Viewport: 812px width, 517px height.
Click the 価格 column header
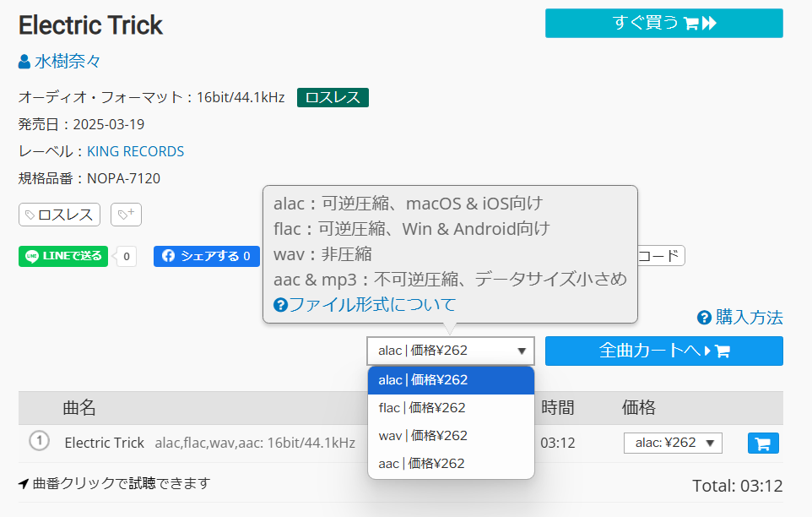(638, 408)
